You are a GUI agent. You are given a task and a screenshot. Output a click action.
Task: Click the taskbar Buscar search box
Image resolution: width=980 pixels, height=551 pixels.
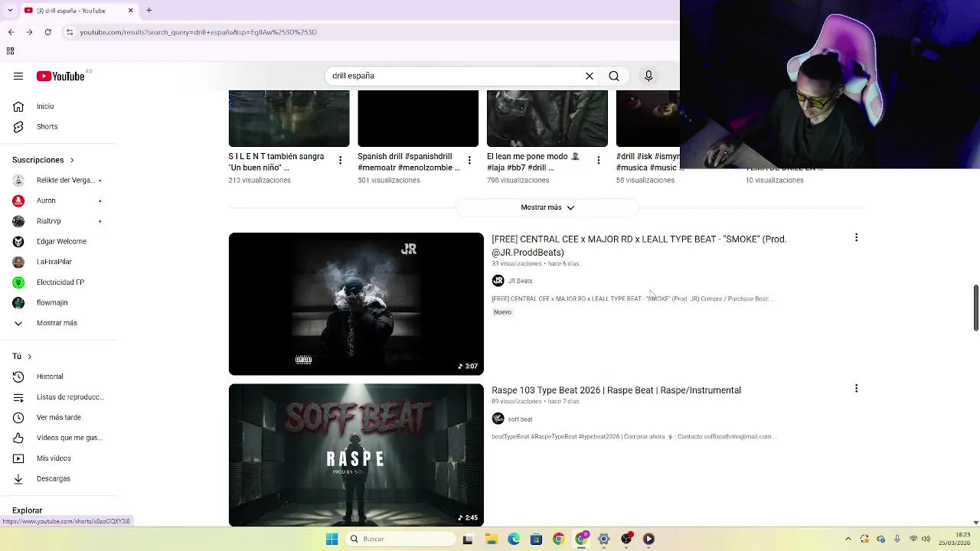tap(400, 539)
